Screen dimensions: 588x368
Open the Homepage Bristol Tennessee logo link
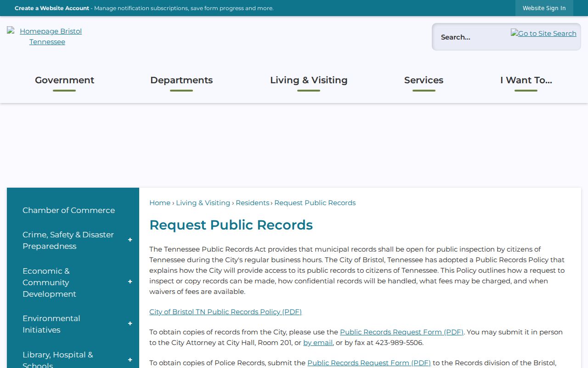coord(45,36)
